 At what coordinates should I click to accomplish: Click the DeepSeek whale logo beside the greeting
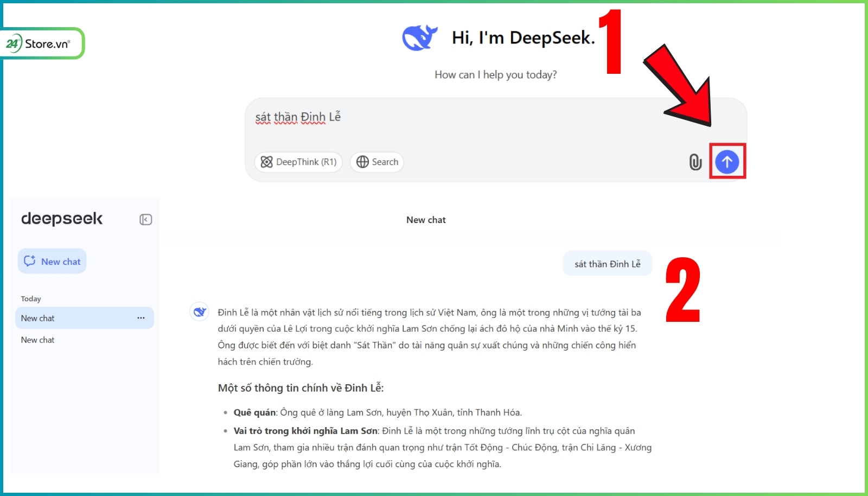click(x=419, y=37)
